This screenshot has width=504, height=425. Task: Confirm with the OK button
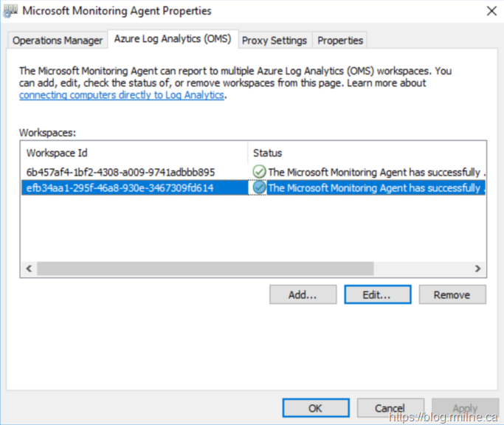click(315, 408)
